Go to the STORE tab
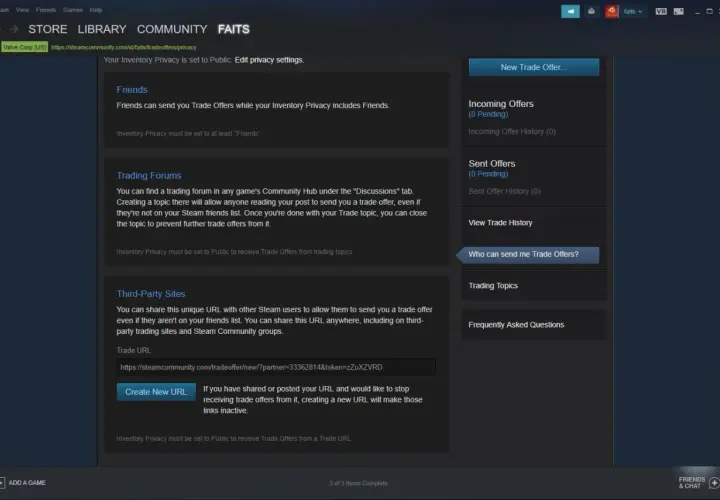The width and height of the screenshot is (720, 500). (48, 29)
